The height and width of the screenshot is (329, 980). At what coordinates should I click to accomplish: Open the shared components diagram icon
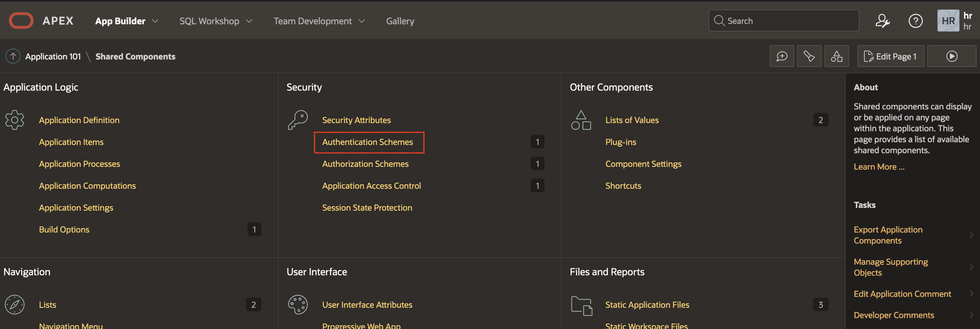(x=836, y=56)
